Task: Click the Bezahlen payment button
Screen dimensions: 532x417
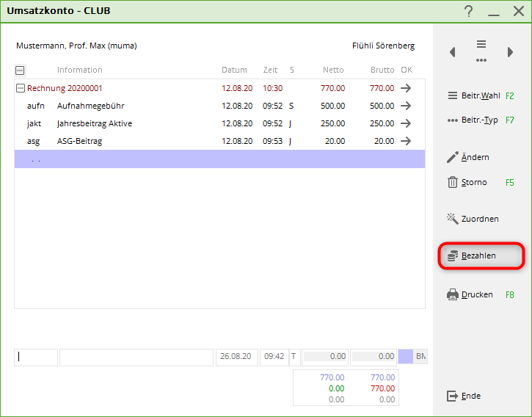Action: pos(480,255)
